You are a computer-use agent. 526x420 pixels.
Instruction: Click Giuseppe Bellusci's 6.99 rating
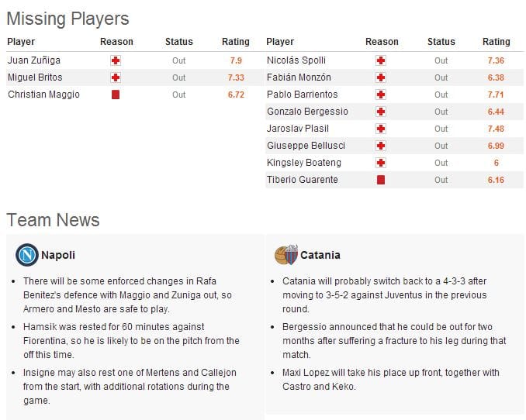496,146
